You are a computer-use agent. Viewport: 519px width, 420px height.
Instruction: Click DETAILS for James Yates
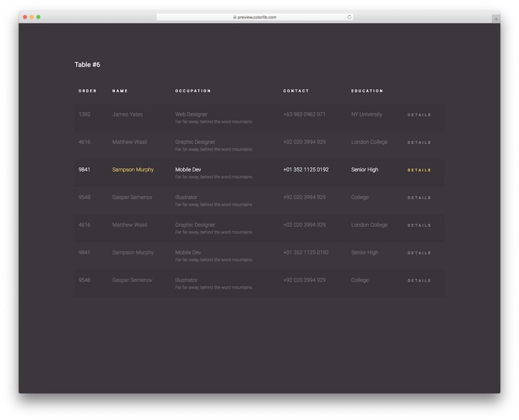point(419,114)
